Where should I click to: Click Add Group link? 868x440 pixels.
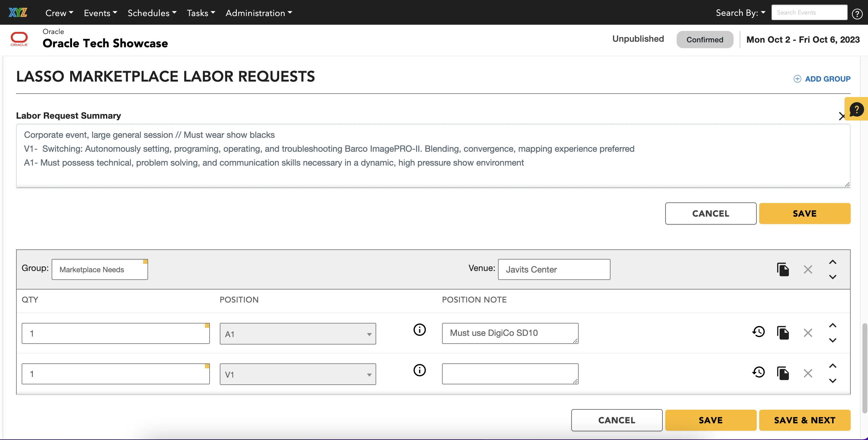[822, 79]
